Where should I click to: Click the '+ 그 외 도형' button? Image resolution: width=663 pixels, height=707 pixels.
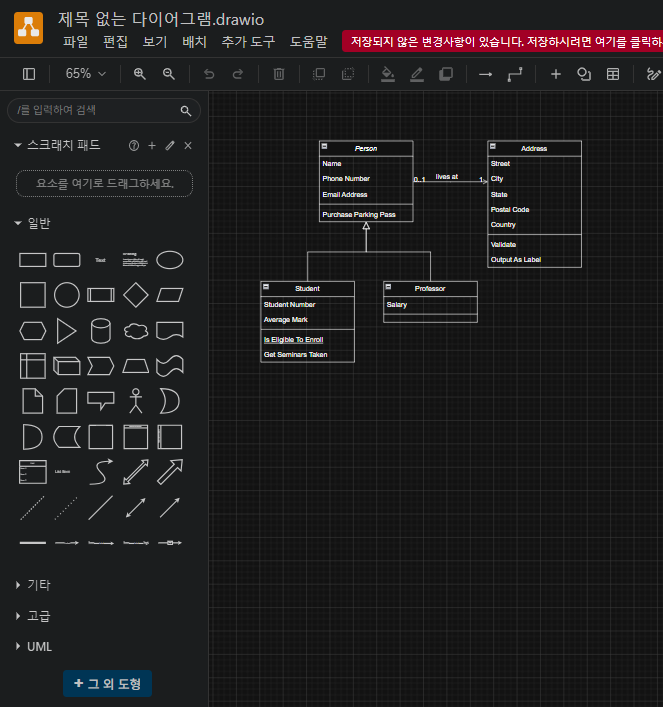coord(107,684)
